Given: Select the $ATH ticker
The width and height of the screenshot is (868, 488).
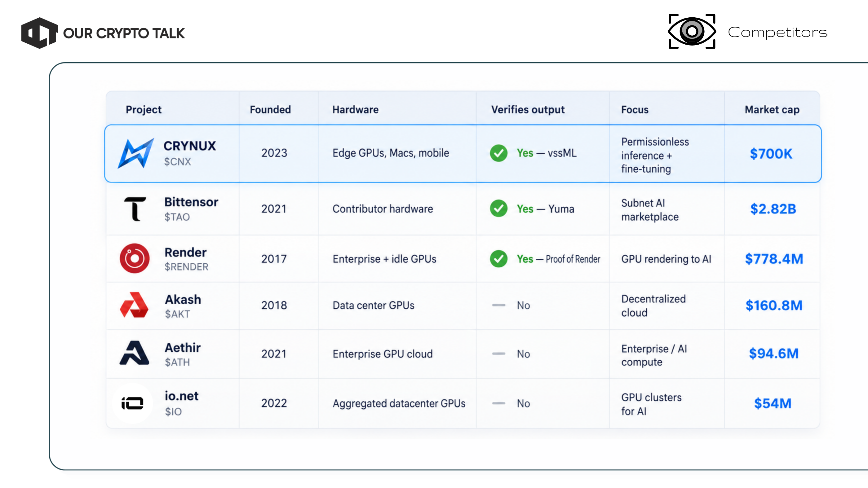Looking at the screenshot, I should 178,362.
